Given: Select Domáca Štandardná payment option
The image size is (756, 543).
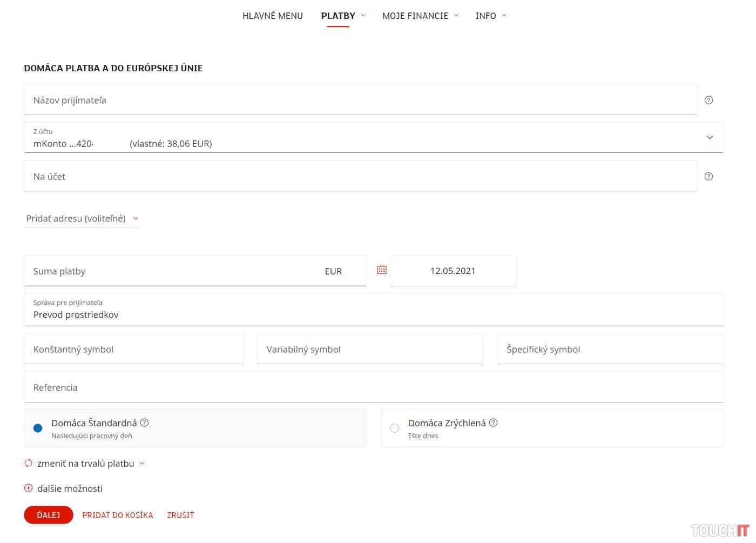Looking at the screenshot, I should pos(38,428).
